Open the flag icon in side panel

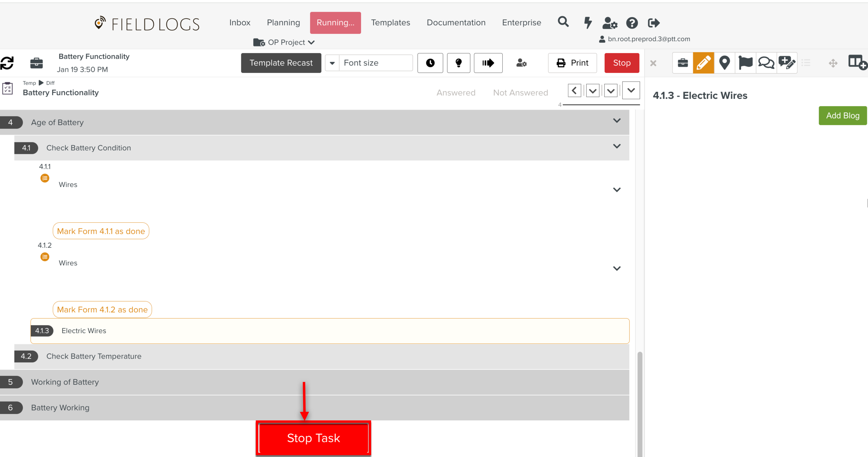click(x=745, y=63)
